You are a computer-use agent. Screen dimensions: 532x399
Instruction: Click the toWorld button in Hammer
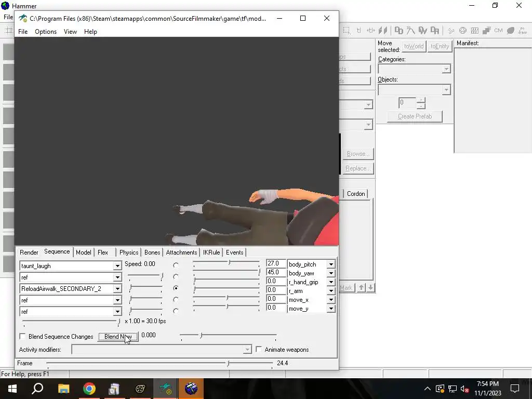coord(414,46)
